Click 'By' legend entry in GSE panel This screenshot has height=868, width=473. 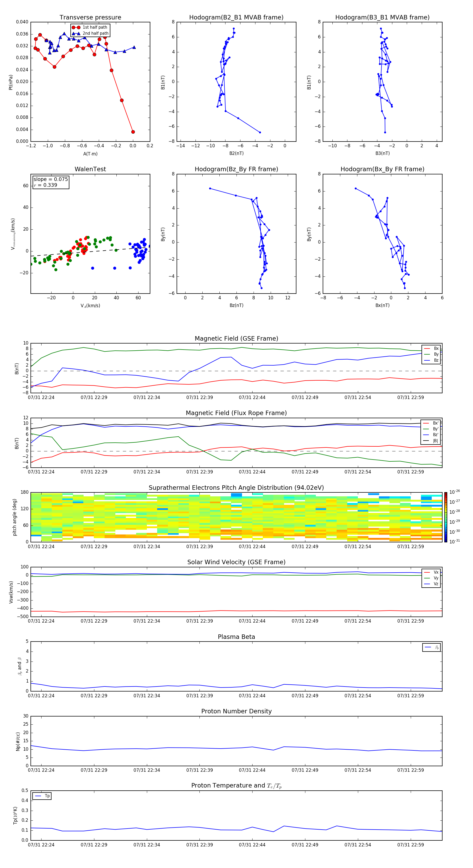[431, 354]
